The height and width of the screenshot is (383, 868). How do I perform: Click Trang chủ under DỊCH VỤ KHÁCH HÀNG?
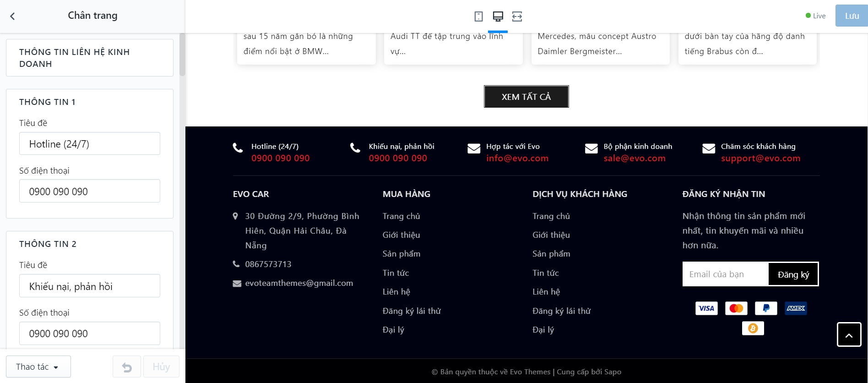pyautogui.click(x=551, y=216)
